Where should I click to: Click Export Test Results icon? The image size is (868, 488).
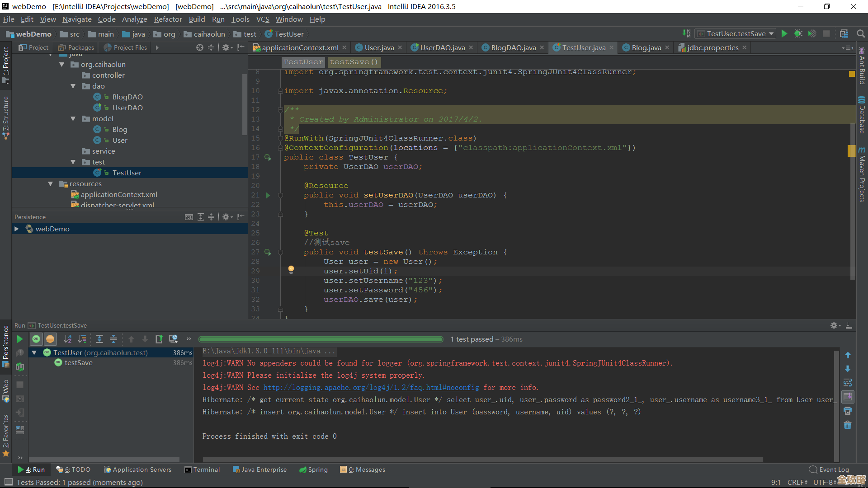coord(159,339)
